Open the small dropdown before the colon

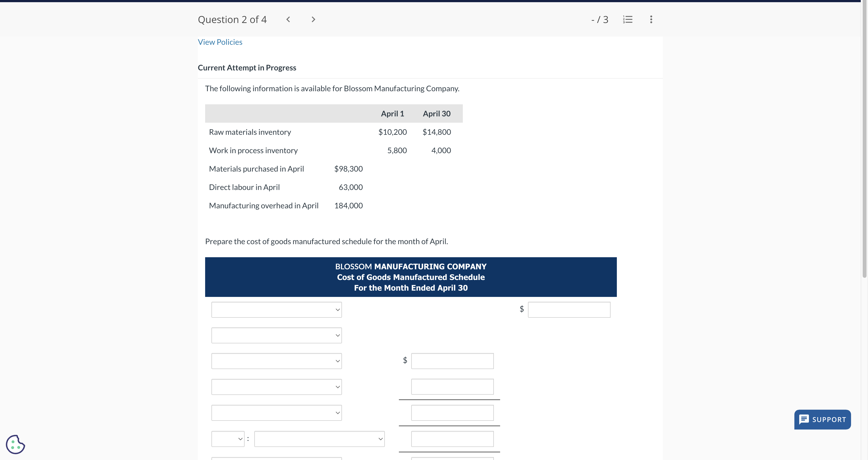227,438
